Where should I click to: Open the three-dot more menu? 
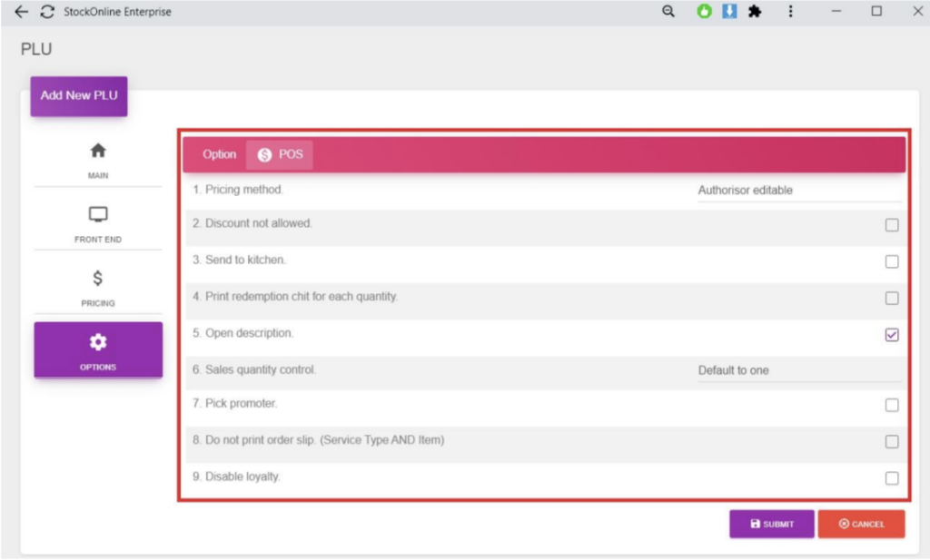[790, 12]
